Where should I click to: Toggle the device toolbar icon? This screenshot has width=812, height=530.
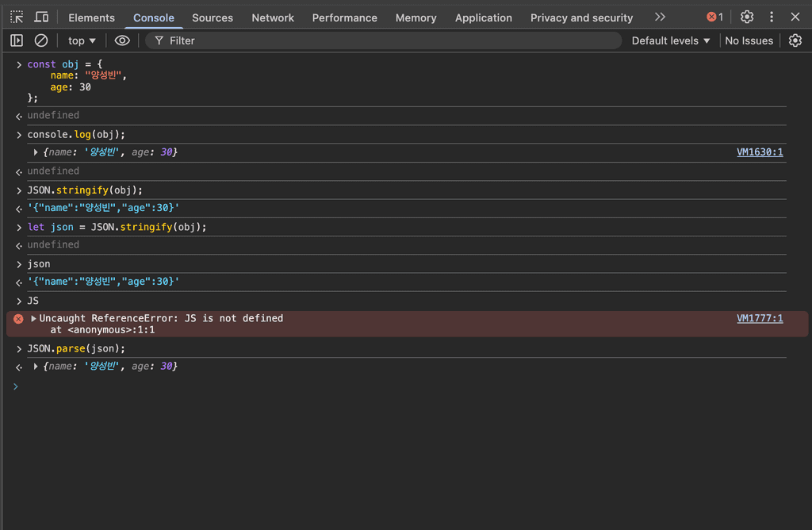pos(42,17)
